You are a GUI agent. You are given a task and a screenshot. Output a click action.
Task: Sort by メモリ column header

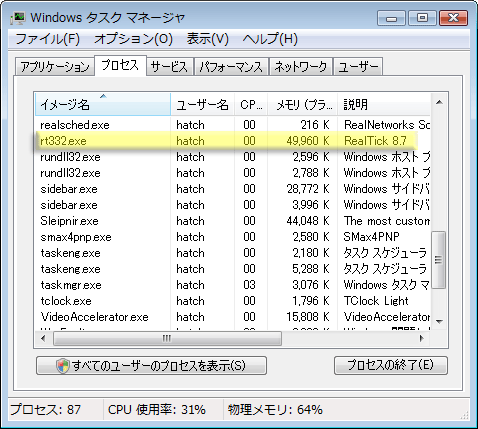(303, 105)
